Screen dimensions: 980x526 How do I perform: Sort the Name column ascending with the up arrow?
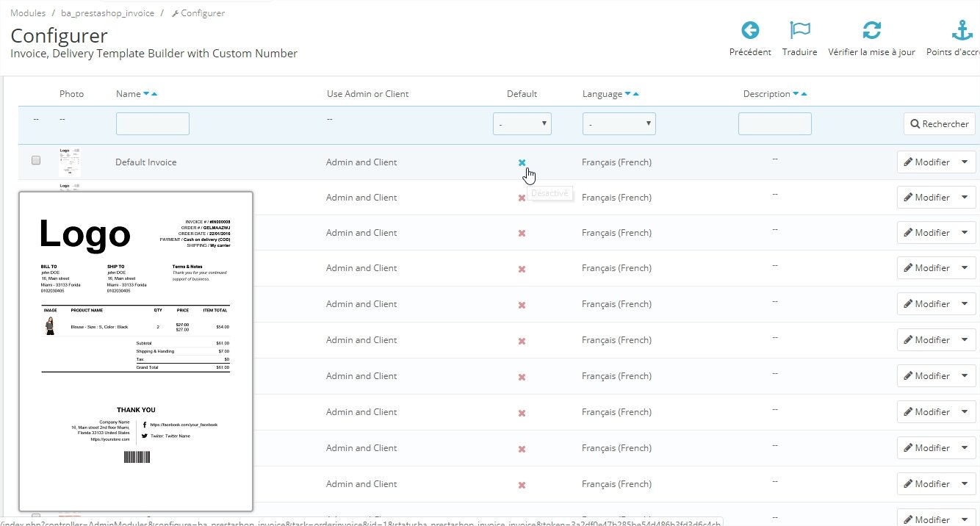(x=154, y=94)
